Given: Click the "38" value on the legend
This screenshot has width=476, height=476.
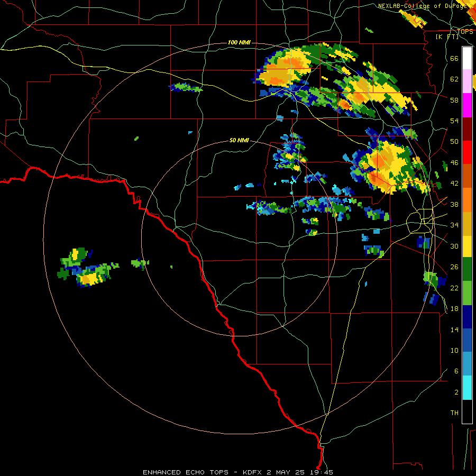Looking at the screenshot, I should (454, 204).
